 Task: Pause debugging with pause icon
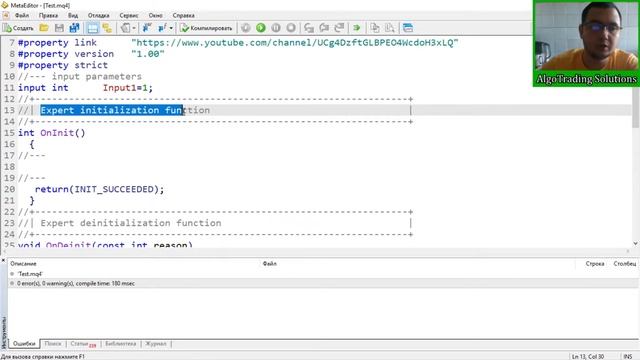[x=276, y=28]
